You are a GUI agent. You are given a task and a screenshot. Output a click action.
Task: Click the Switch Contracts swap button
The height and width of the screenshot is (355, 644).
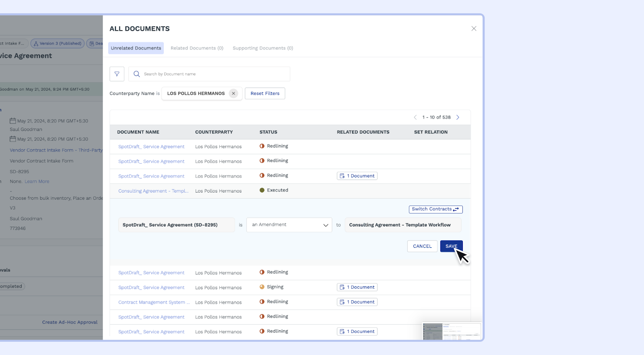click(436, 209)
